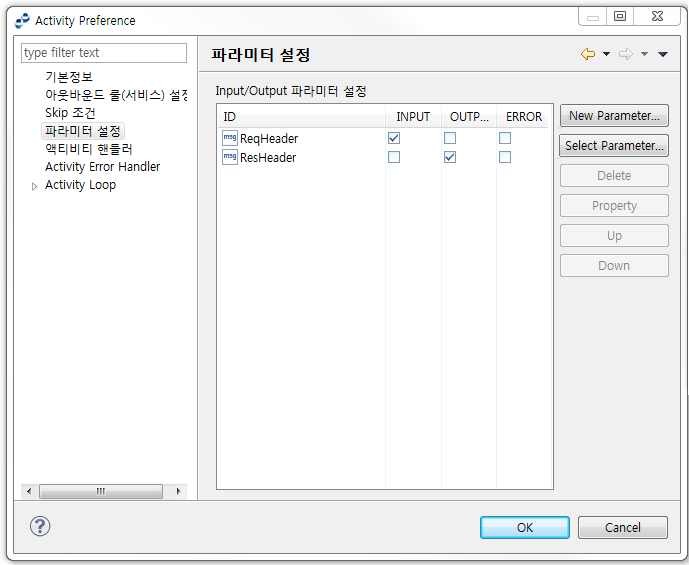
Task: Enable OUTPUT checkbox for ReqHeader
Action: [450, 138]
